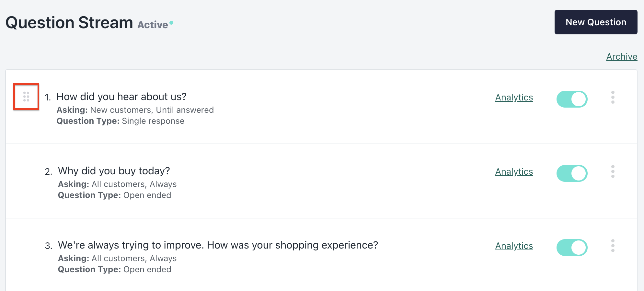Open Analytics for "Why did you buy today?"
This screenshot has width=644, height=291.
(x=514, y=172)
